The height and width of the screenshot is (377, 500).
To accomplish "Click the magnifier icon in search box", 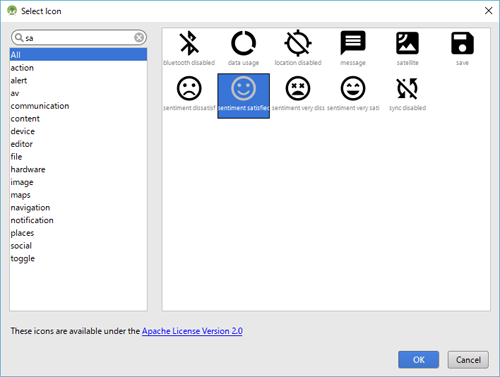I will pos(19,38).
